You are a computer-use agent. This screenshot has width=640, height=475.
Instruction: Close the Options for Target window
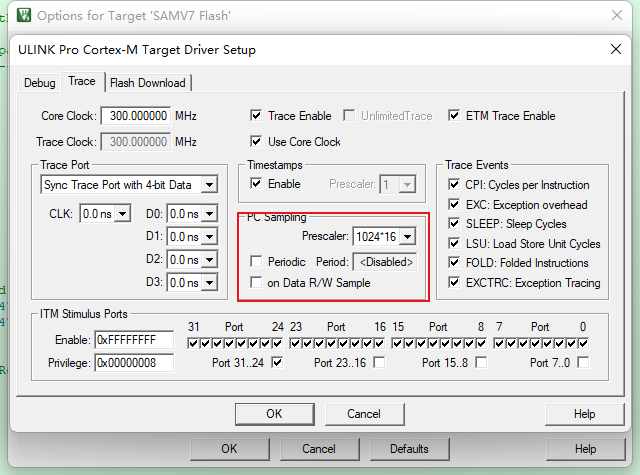coord(615,16)
